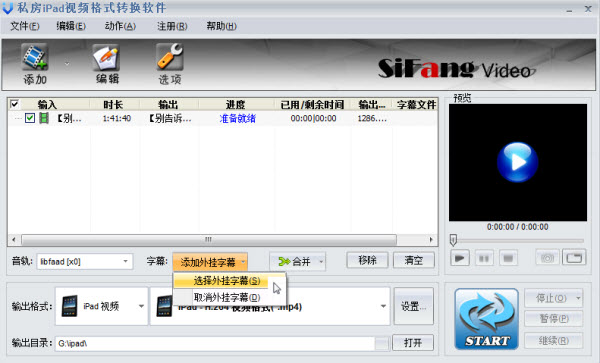Open the 帮助(H) menu
Screen dimensions: 600x363
[221, 26]
